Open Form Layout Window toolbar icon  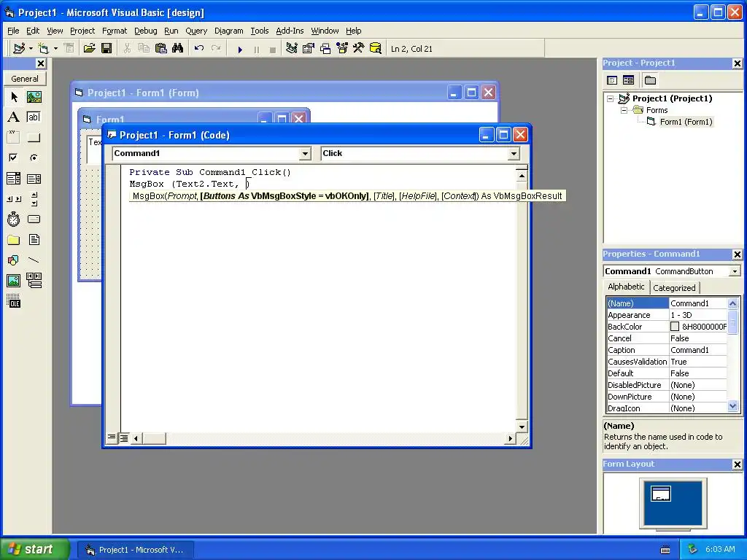click(325, 49)
